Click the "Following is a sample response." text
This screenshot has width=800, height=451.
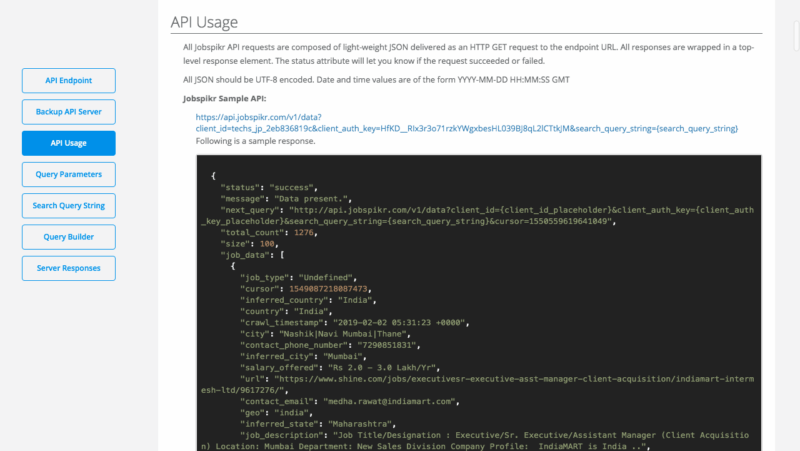(255, 141)
